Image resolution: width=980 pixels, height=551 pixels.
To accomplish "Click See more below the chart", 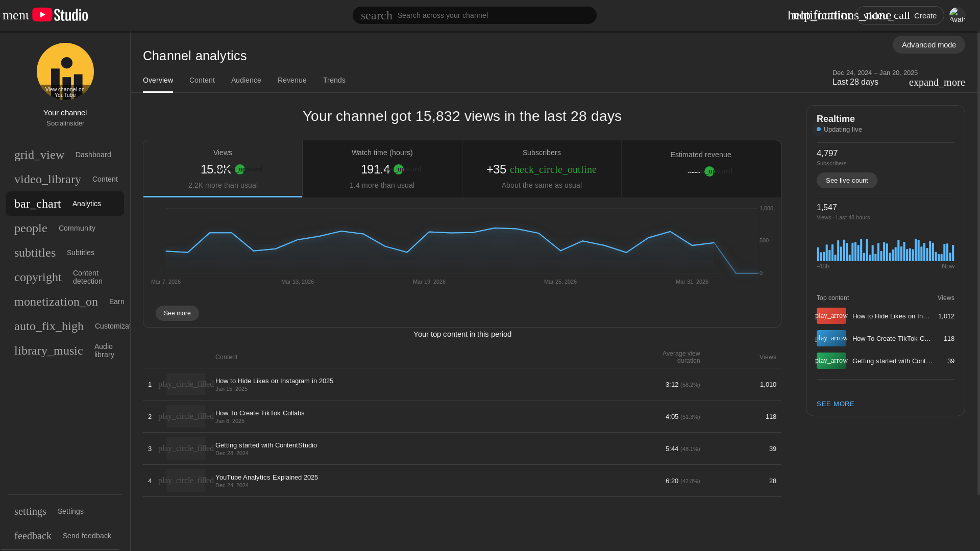I will pos(177,313).
